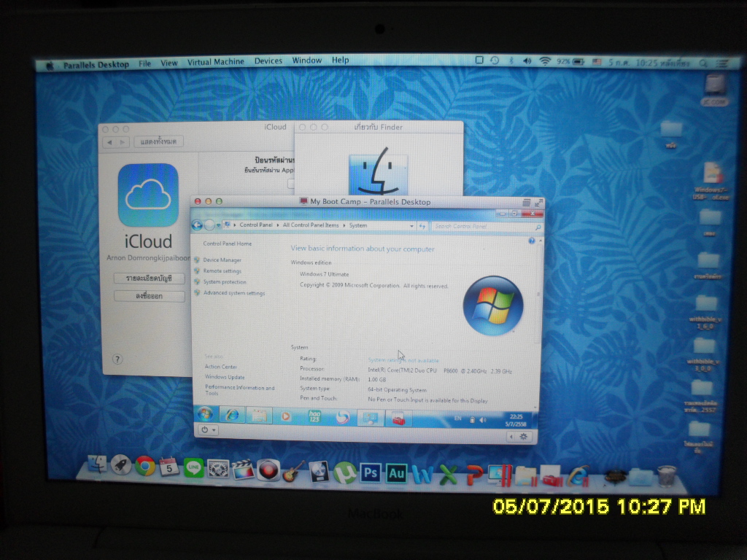Open Windows Explorer on the taskbar
The width and height of the screenshot is (747, 560).
pyautogui.click(x=259, y=416)
